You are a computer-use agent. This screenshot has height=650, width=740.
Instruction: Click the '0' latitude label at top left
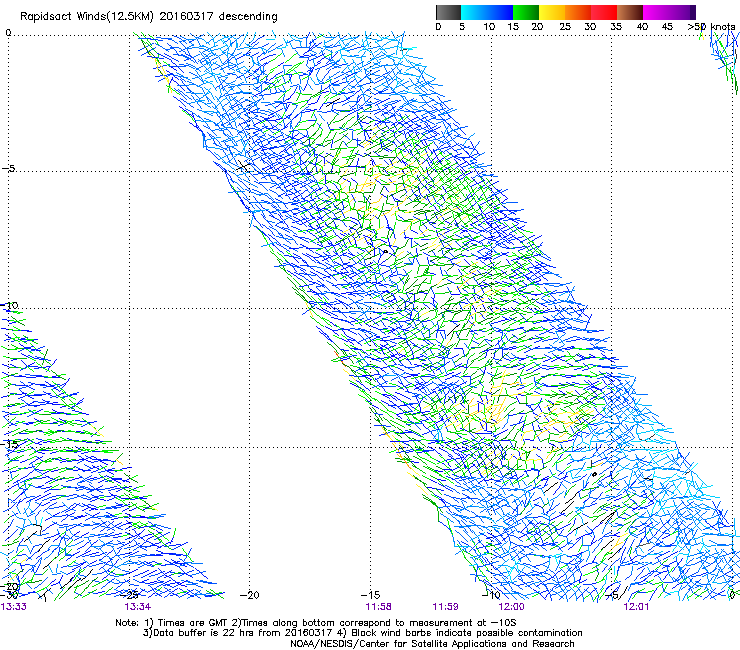click(x=8, y=32)
